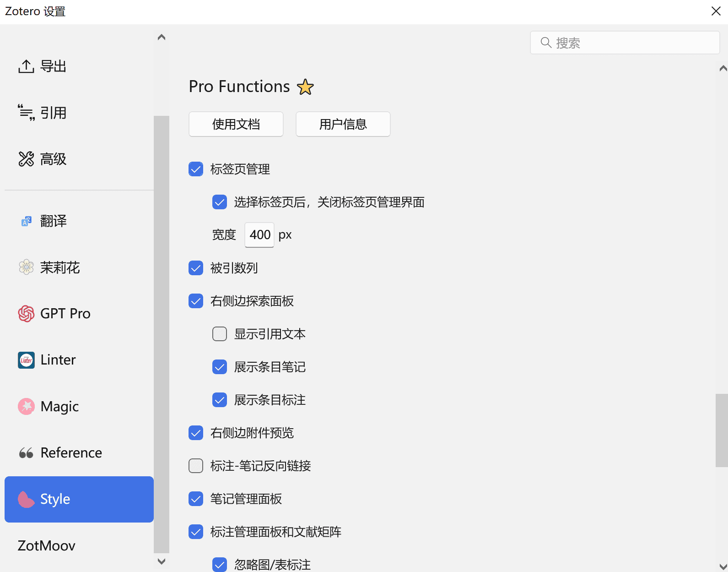
Task: Click the Style plugin icon
Action: [26, 499]
